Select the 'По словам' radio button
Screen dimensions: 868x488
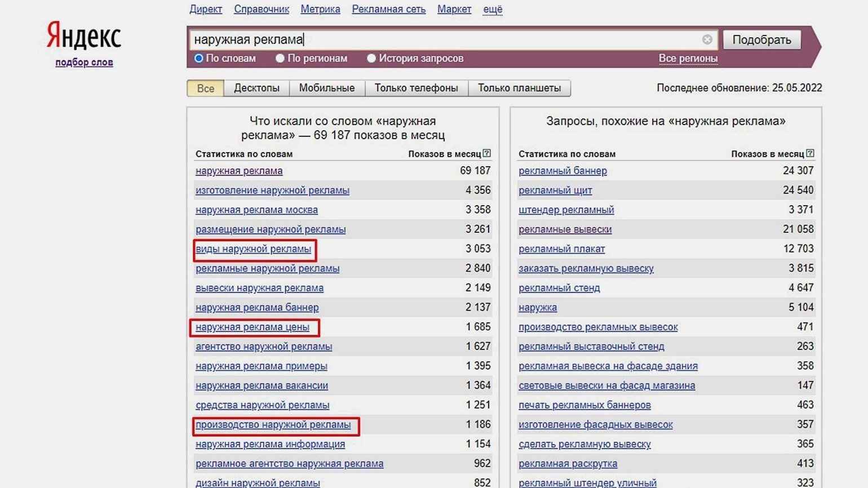click(x=198, y=58)
